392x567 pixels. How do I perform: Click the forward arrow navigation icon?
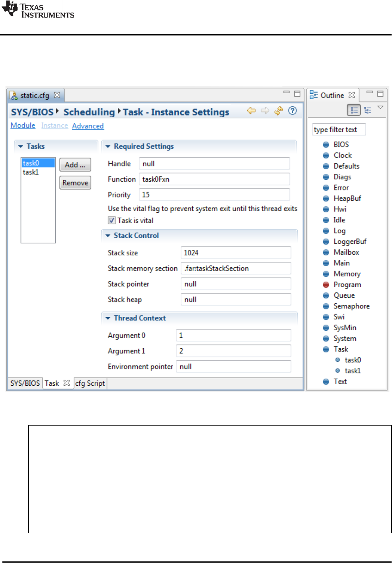coord(265,111)
